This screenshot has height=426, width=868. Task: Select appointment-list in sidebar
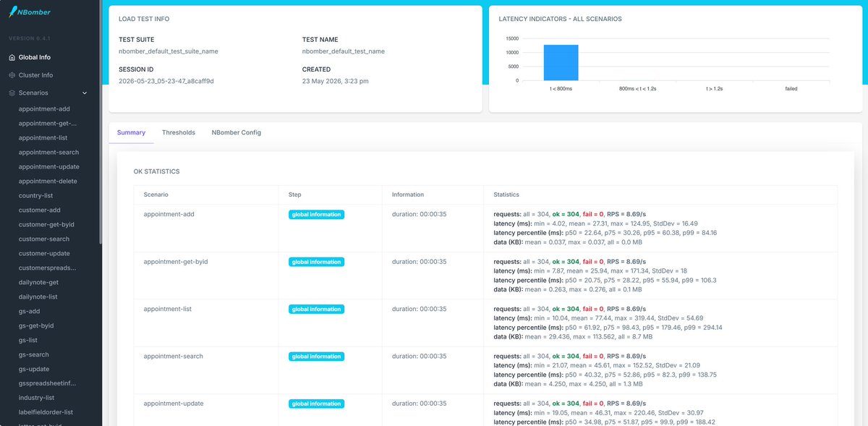coord(43,137)
